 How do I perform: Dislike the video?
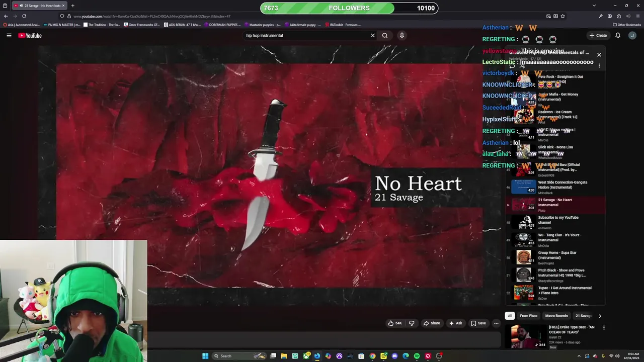click(x=412, y=323)
